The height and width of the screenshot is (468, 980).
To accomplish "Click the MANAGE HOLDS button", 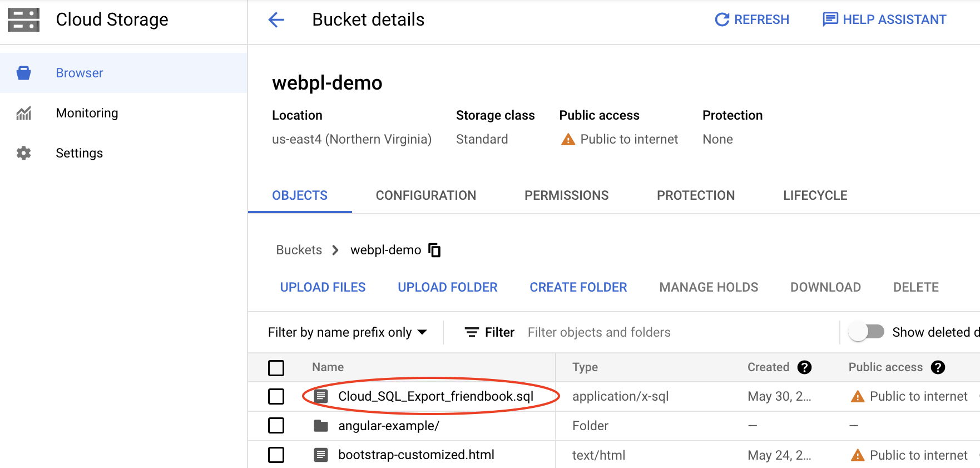I will 709,287.
